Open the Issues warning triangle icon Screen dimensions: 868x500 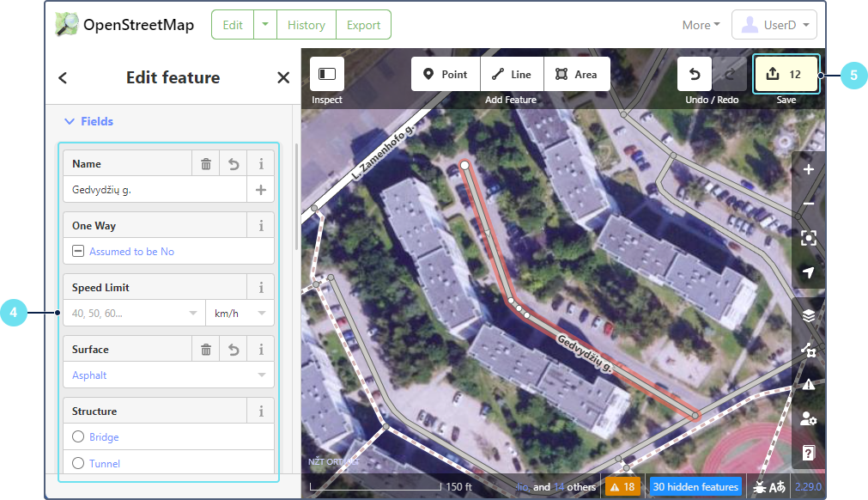pyautogui.click(x=808, y=384)
